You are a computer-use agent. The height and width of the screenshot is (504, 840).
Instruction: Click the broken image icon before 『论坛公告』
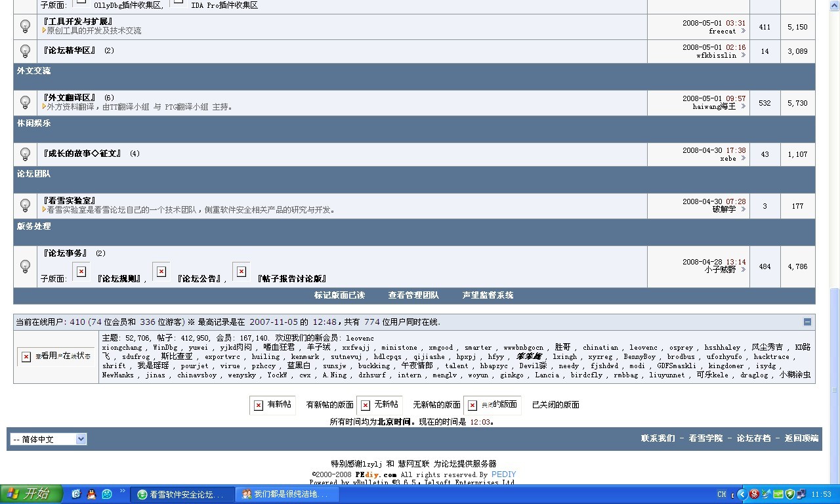(161, 272)
